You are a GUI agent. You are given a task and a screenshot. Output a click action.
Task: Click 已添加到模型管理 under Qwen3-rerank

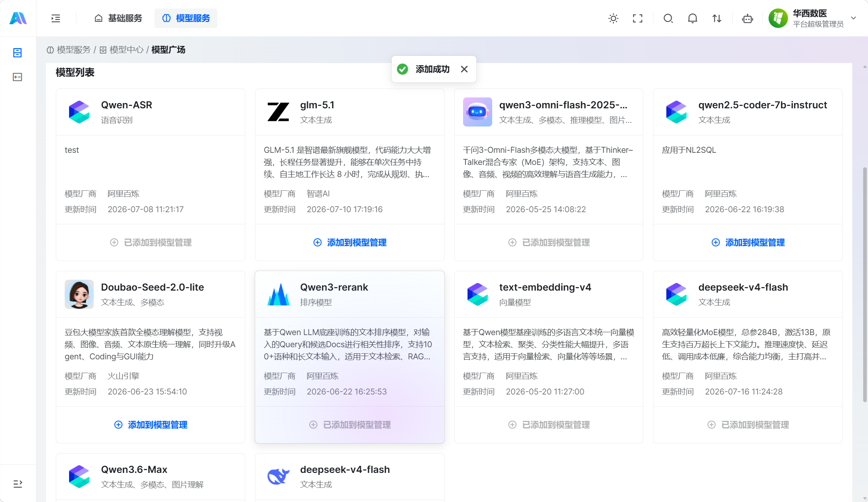(x=350, y=425)
